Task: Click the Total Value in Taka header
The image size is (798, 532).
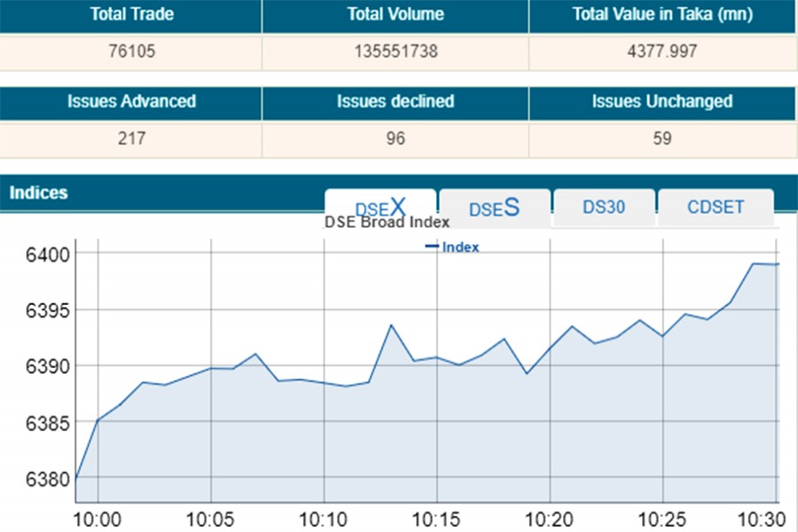Action: [661, 15]
